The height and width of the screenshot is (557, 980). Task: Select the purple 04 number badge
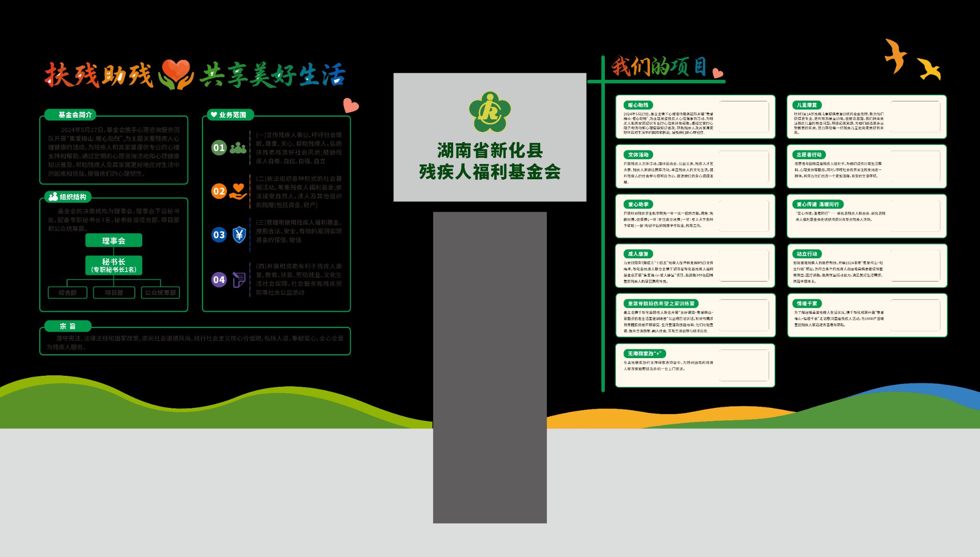point(219,280)
